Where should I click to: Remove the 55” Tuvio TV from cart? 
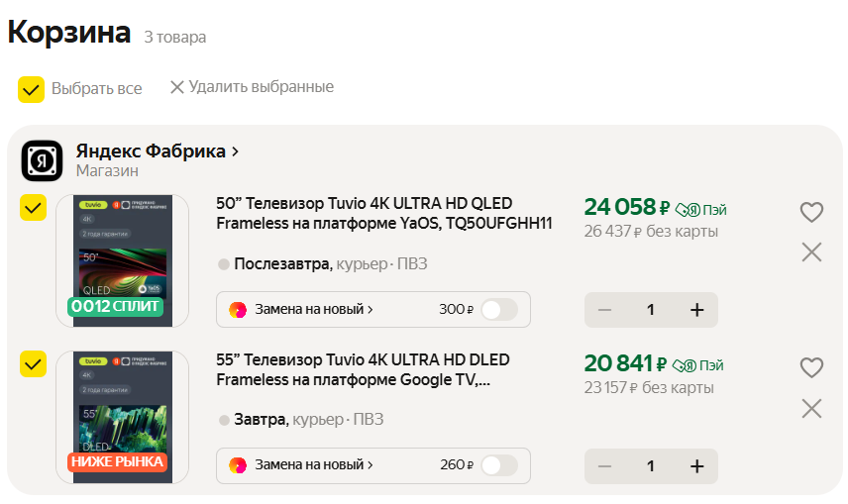[x=811, y=408]
